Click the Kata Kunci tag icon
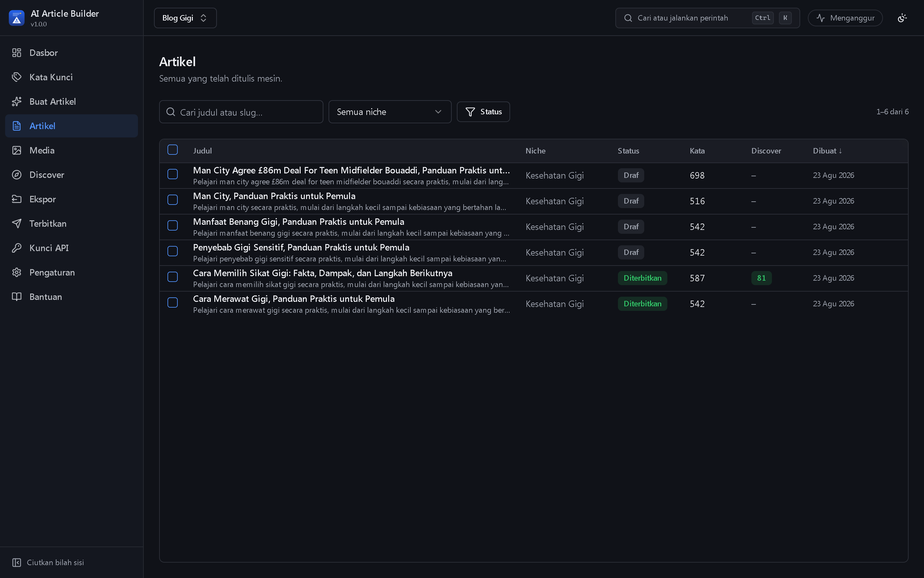 [16, 77]
